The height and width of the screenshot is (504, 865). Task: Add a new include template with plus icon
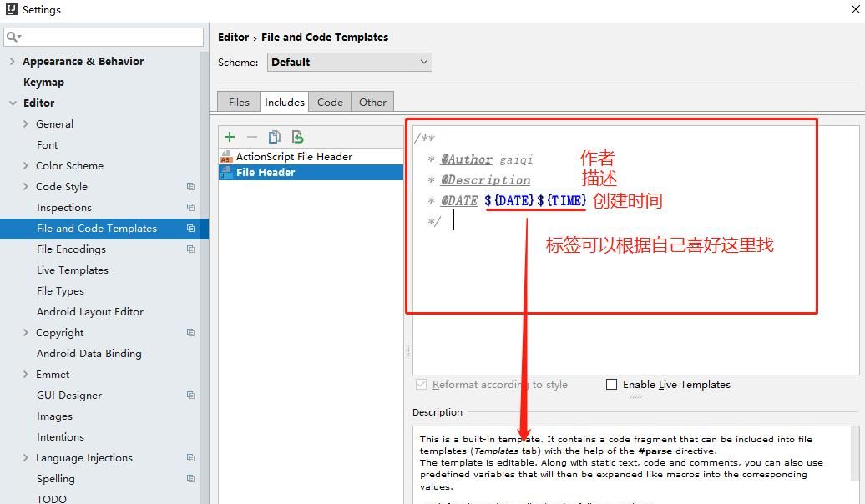[x=230, y=137]
